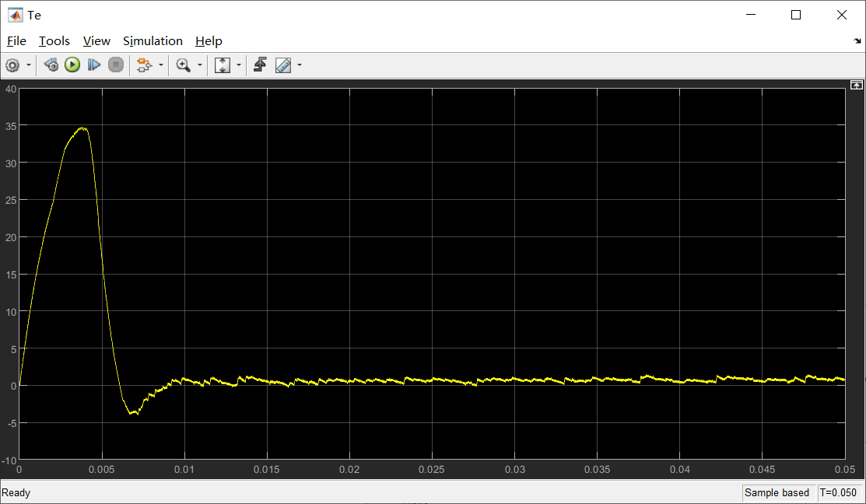
Task: Open the scope Configuration Properties gear
Action: tap(12, 65)
